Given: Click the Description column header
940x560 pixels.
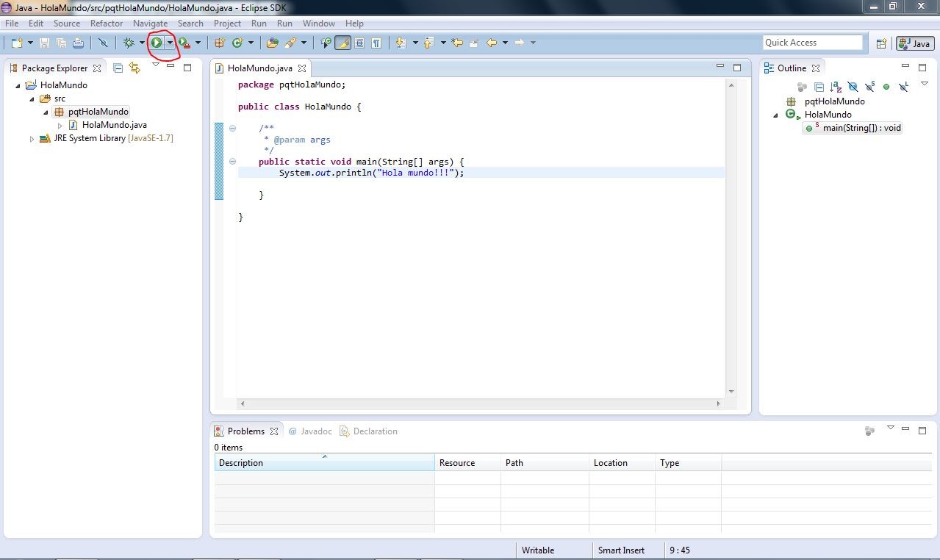Looking at the screenshot, I should [323, 463].
